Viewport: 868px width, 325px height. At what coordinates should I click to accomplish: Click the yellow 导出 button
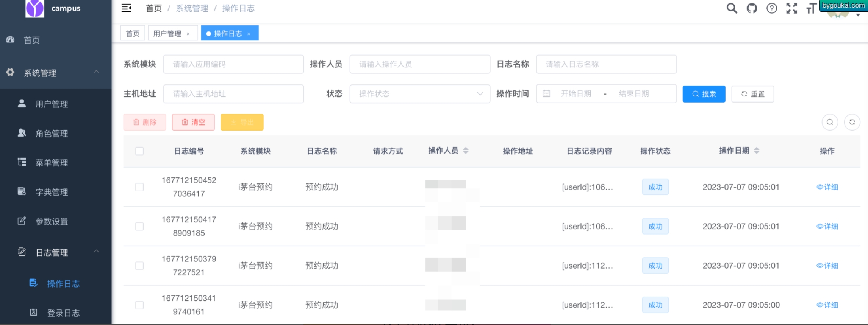[242, 122]
